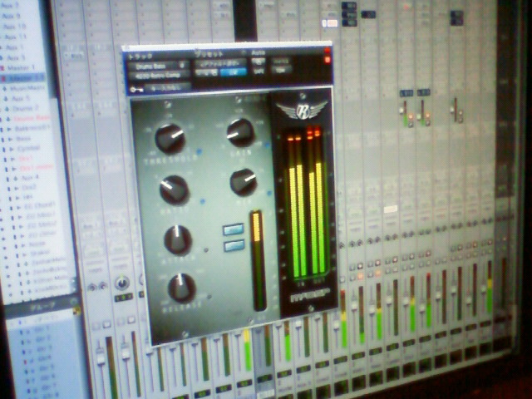Viewport: 532px width, 399px height.
Task: Click the blue LED beside the Mix knob
Action: pyautogui.click(x=269, y=194)
